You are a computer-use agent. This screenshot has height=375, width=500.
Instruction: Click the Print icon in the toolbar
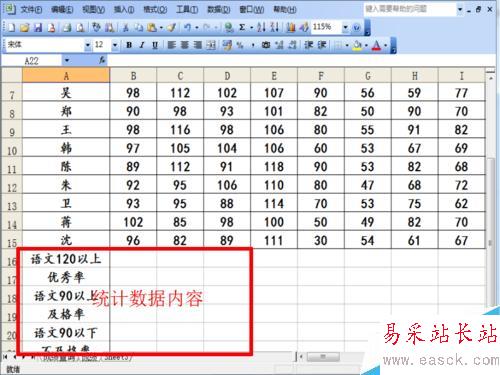(x=67, y=27)
